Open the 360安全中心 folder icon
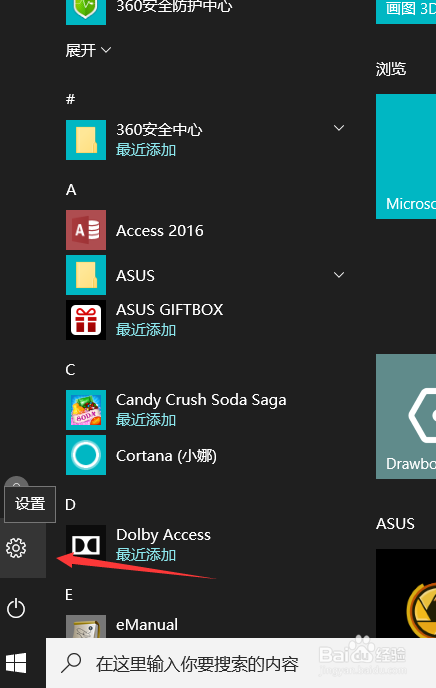436x688 pixels. click(x=86, y=140)
